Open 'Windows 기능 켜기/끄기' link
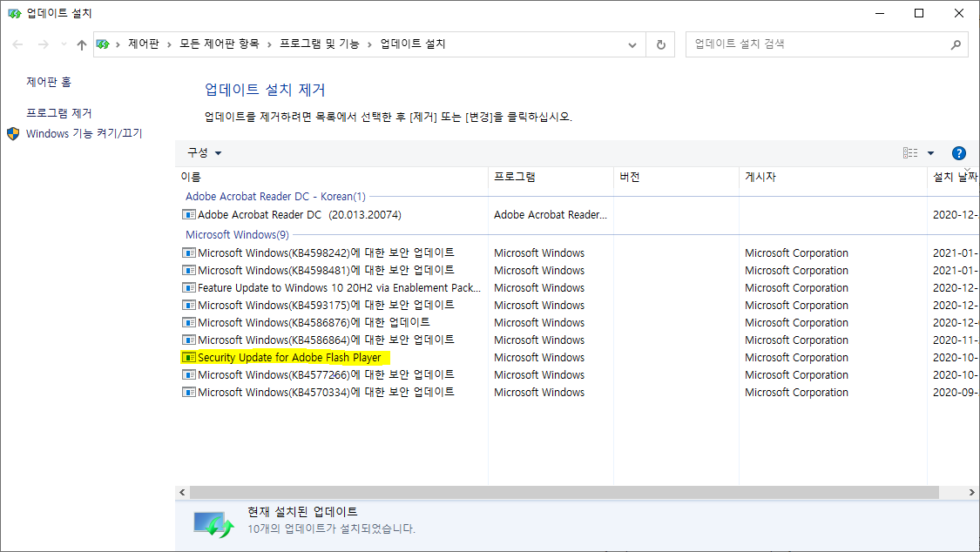This screenshot has height=552, width=980. click(x=84, y=133)
